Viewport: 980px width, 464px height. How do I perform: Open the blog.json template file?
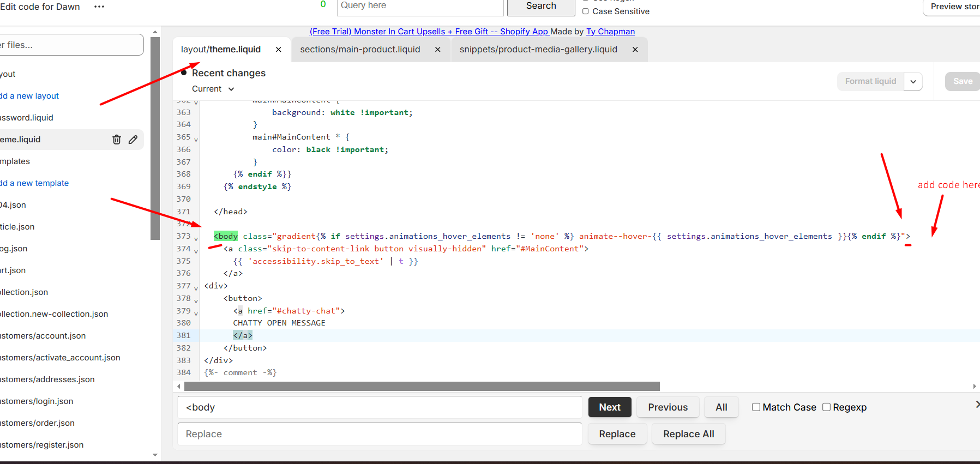click(14, 249)
